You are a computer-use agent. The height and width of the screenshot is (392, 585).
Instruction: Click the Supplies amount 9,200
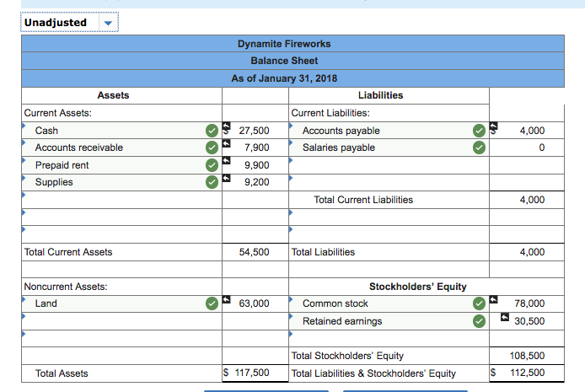click(x=257, y=182)
